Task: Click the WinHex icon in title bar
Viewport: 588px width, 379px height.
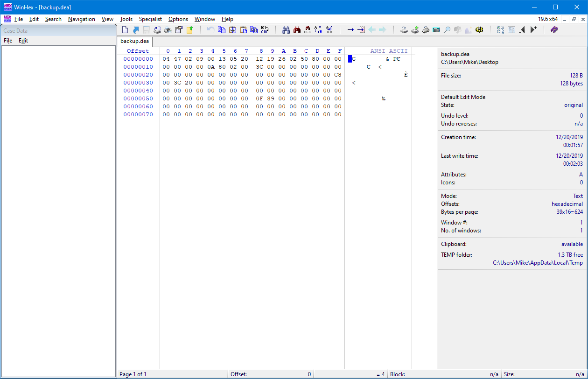Action: click(x=8, y=7)
